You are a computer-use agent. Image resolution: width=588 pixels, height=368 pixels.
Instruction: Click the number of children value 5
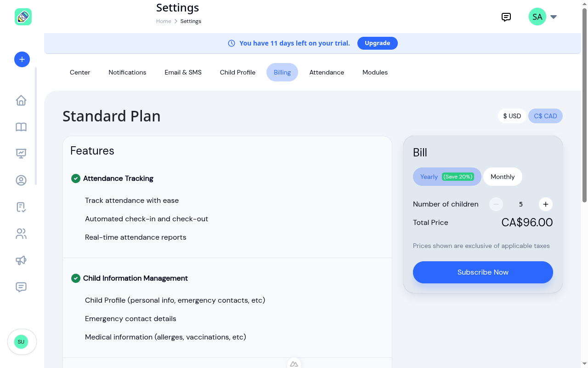[x=521, y=204]
